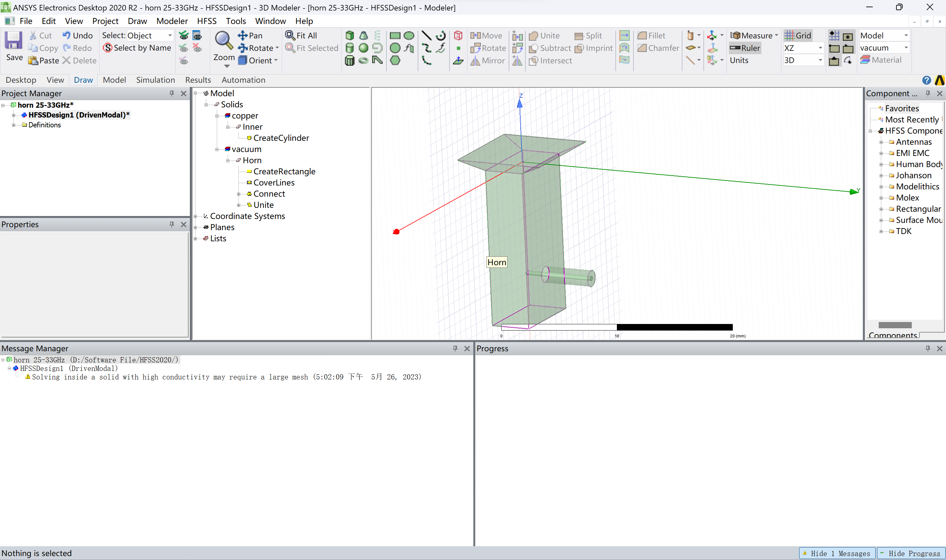The image size is (946, 560).
Task: Expand the Antennas component folder
Action: pyautogui.click(x=881, y=142)
